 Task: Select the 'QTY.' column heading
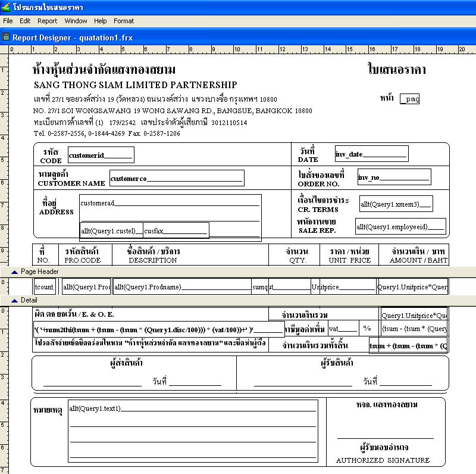click(298, 260)
